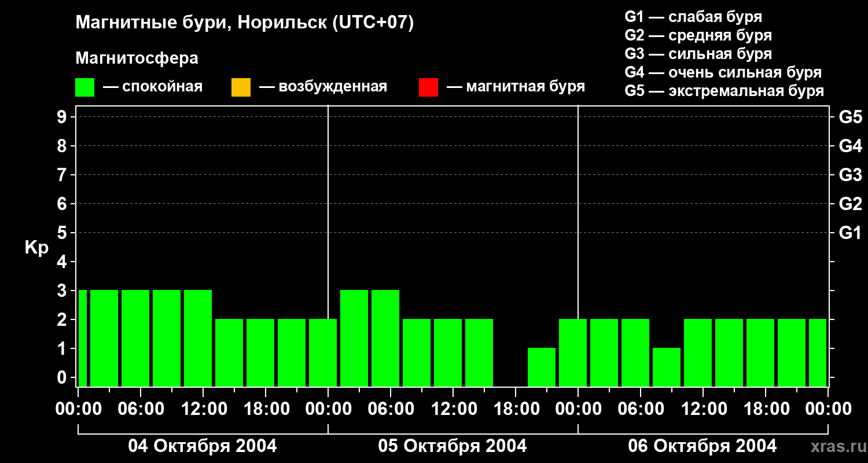Click the legend label '— спокойная'
This screenshot has width=868, height=463.
click(x=153, y=87)
